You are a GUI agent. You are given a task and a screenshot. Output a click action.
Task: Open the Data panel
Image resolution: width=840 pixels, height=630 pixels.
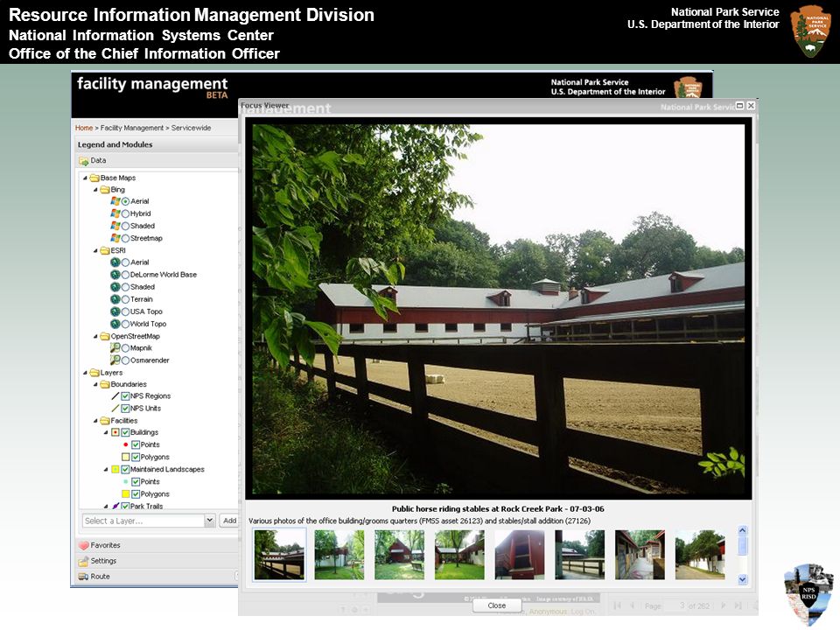(x=157, y=161)
